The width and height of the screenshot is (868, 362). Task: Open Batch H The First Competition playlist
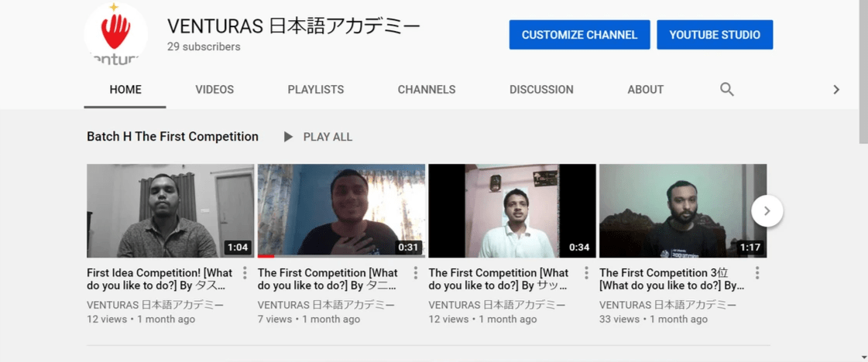[x=173, y=136]
